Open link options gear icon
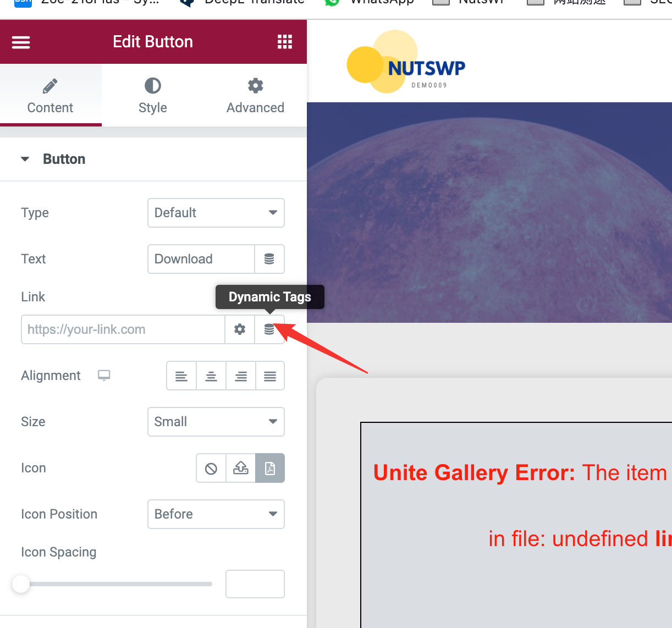This screenshot has width=672, height=628. [x=240, y=329]
